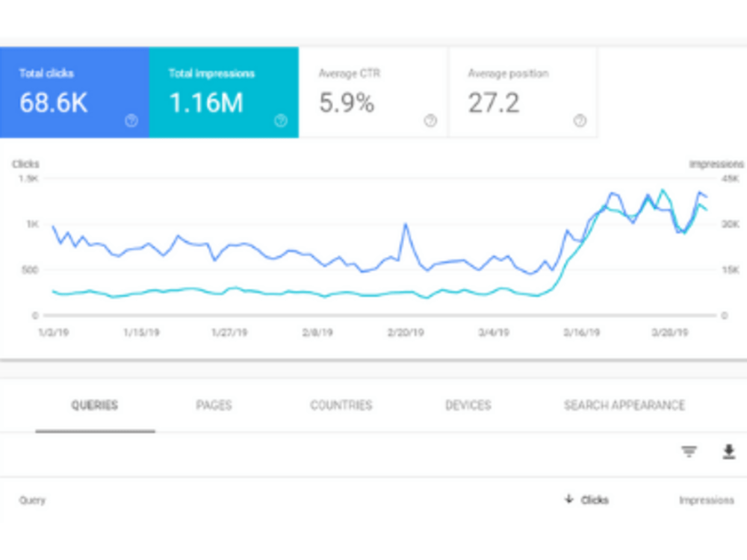Click the Query column header
The height and width of the screenshot is (560, 747).
point(32,500)
